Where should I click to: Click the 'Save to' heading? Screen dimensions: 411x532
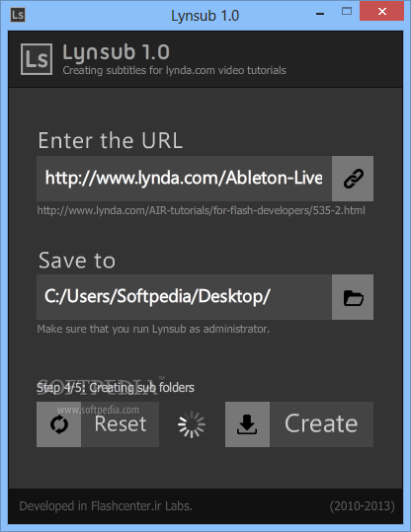pyautogui.click(x=77, y=261)
